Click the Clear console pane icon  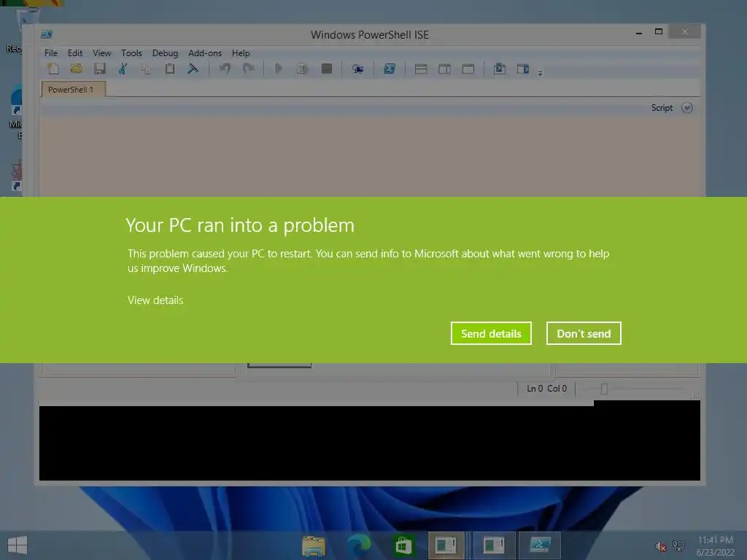[193, 69]
